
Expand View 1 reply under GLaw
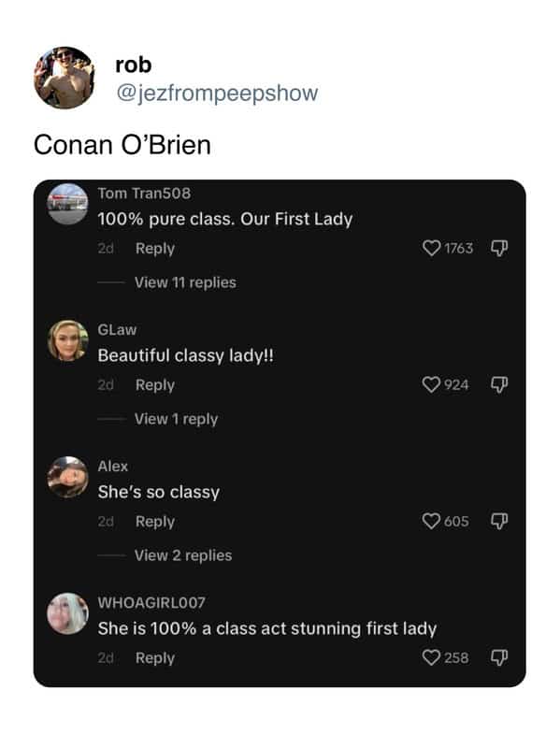[176, 419]
